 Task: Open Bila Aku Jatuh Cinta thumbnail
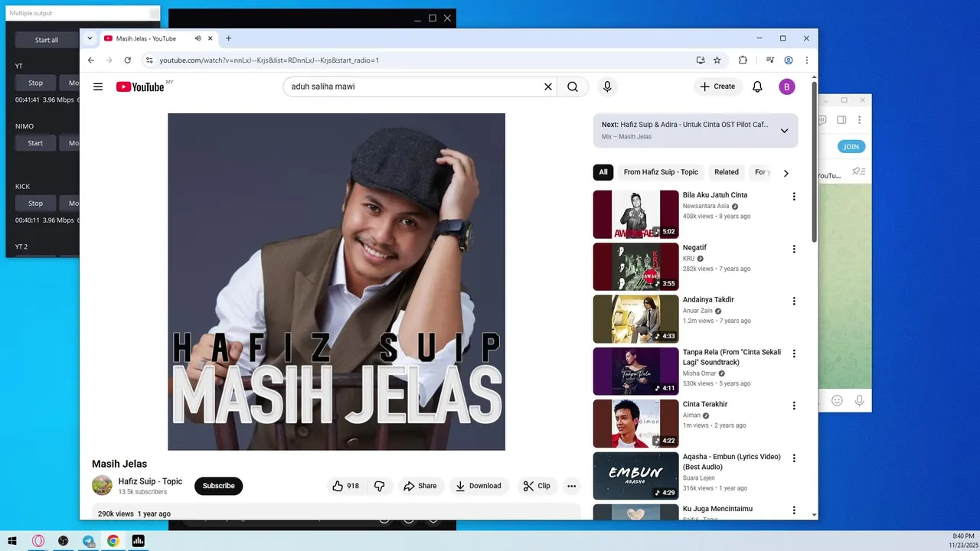pyautogui.click(x=635, y=214)
